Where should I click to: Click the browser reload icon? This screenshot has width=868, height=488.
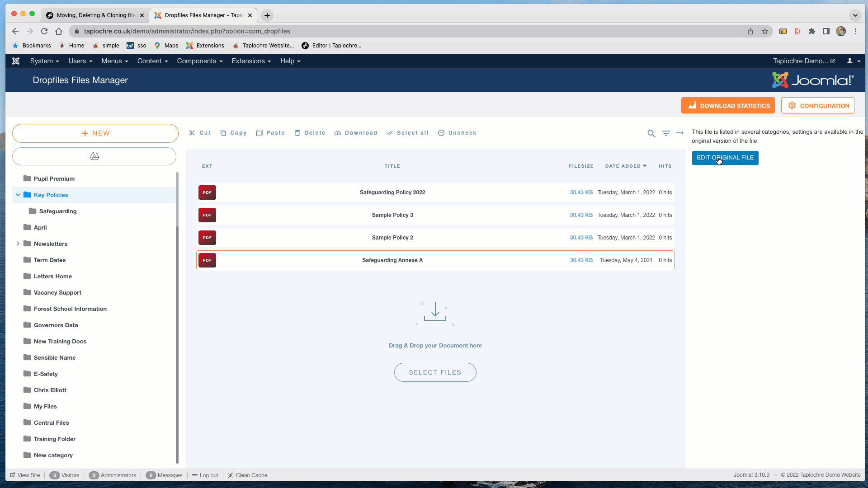coord(44,31)
